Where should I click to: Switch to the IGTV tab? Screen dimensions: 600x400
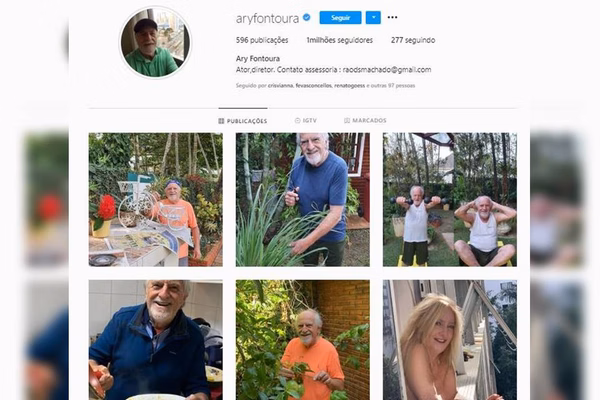coord(306,121)
